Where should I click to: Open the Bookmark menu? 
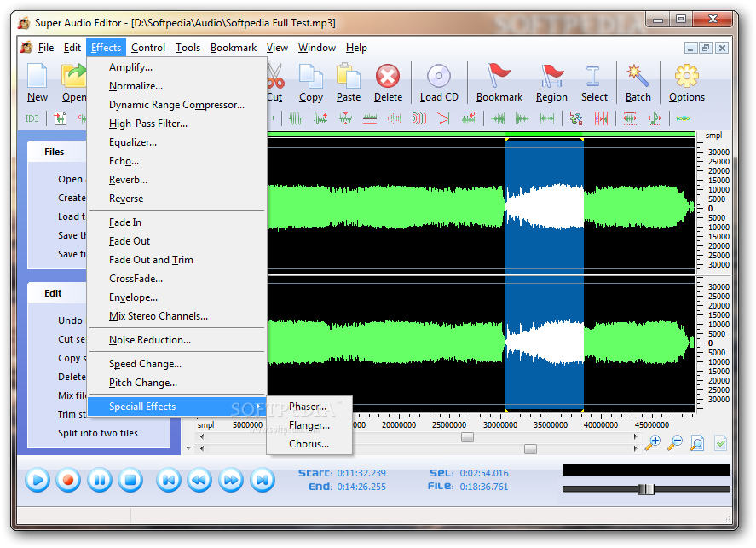[x=234, y=48]
